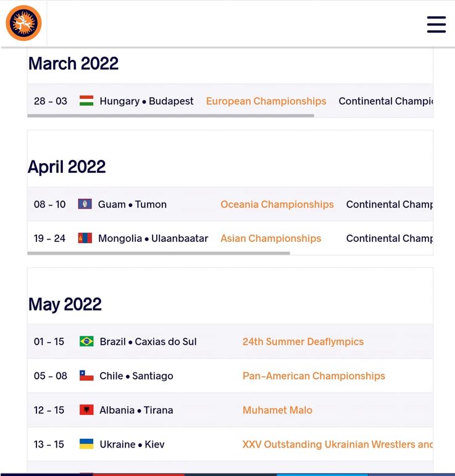Click the Chile flag icon

click(x=86, y=376)
